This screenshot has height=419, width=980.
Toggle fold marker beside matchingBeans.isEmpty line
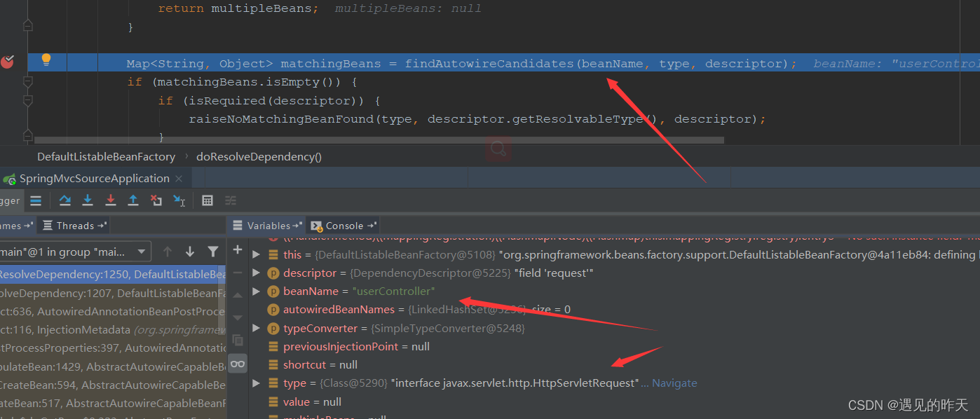pos(27,82)
